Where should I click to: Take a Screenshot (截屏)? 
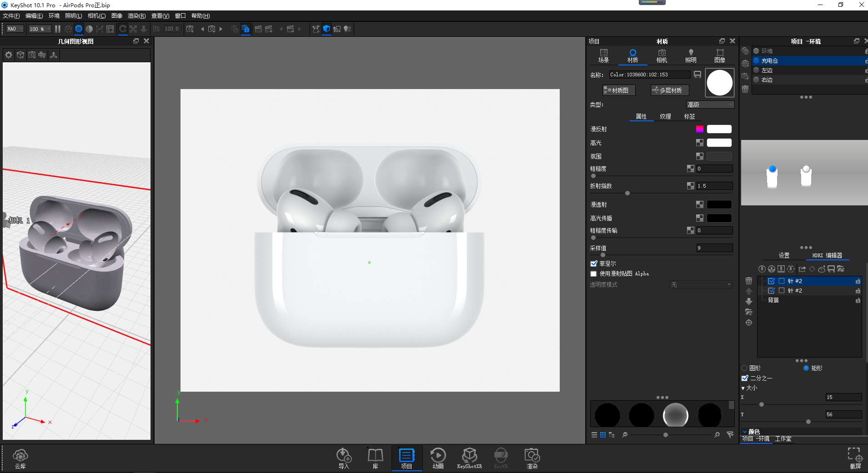pyautogui.click(x=855, y=458)
